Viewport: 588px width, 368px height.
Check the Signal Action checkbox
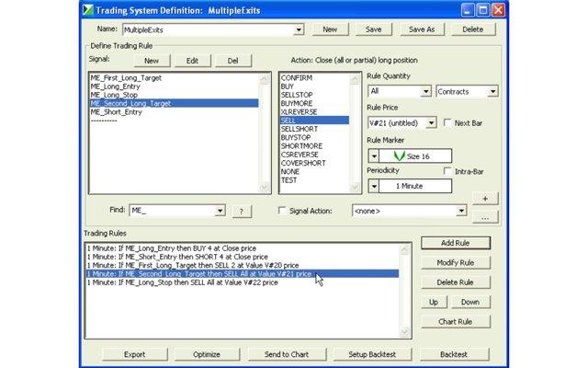[x=282, y=211]
